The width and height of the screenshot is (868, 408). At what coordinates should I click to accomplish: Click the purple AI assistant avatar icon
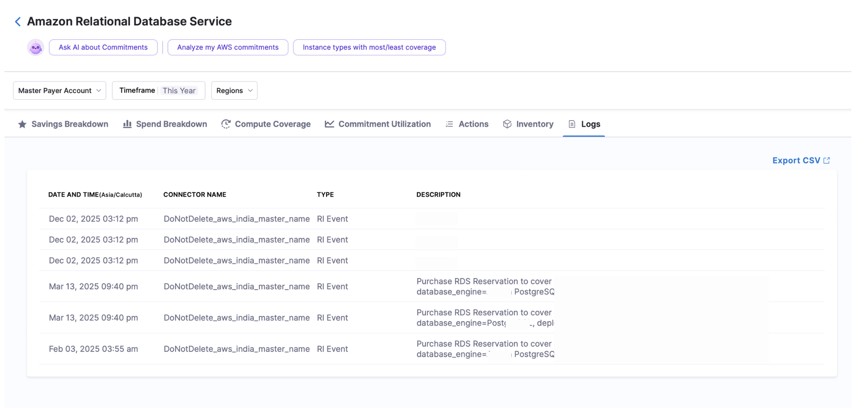[x=36, y=48]
